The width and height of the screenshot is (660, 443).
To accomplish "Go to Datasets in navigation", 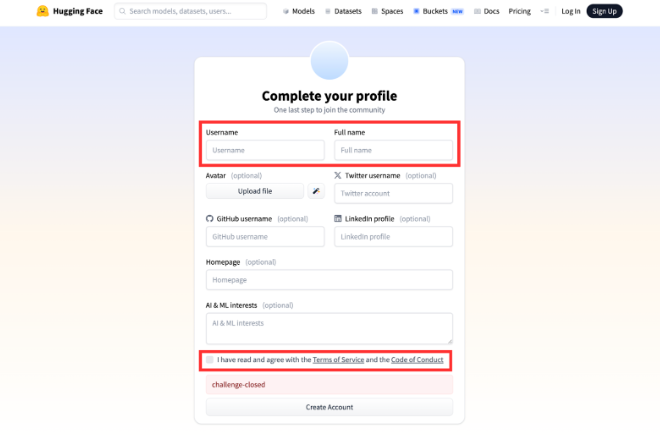I will click(x=343, y=11).
